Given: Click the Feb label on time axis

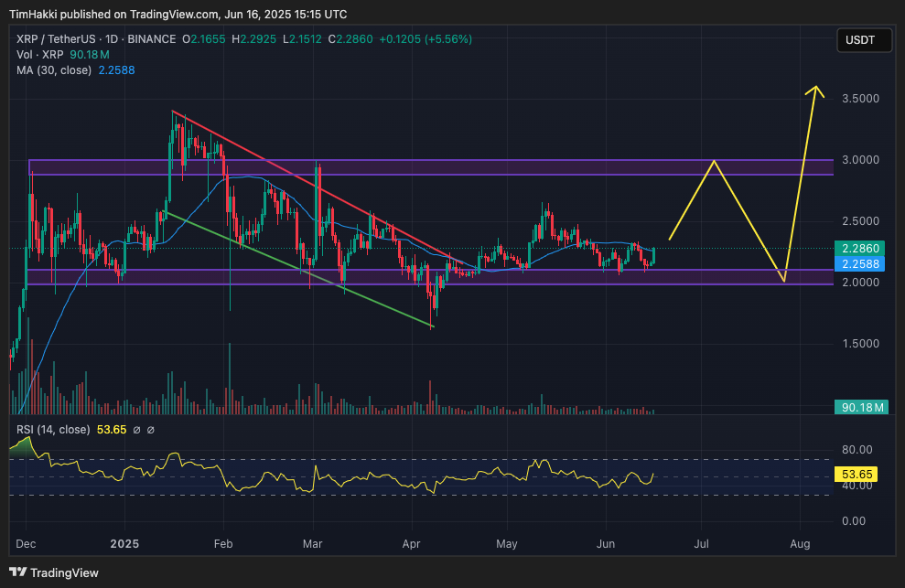Looking at the screenshot, I should tap(223, 544).
